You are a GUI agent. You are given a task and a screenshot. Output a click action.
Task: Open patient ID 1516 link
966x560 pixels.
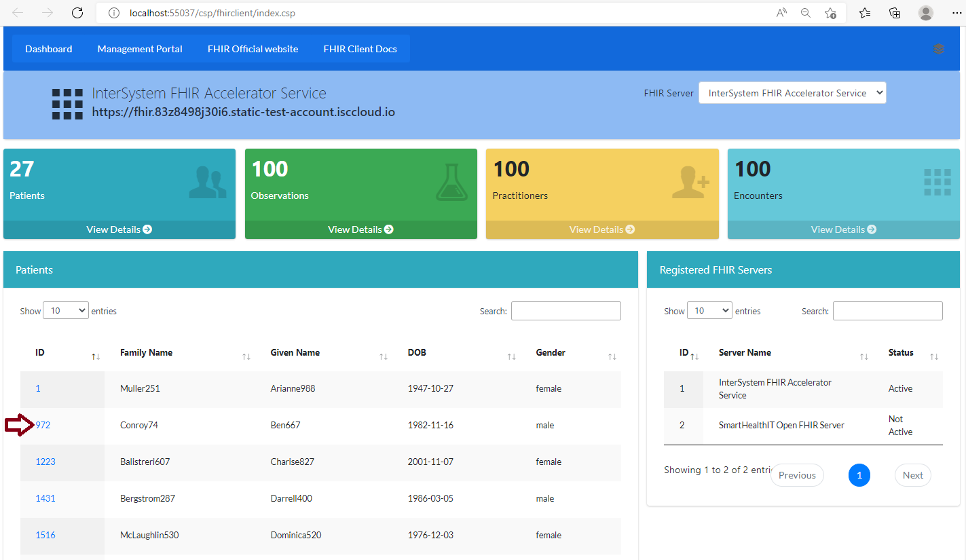[45, 535]
